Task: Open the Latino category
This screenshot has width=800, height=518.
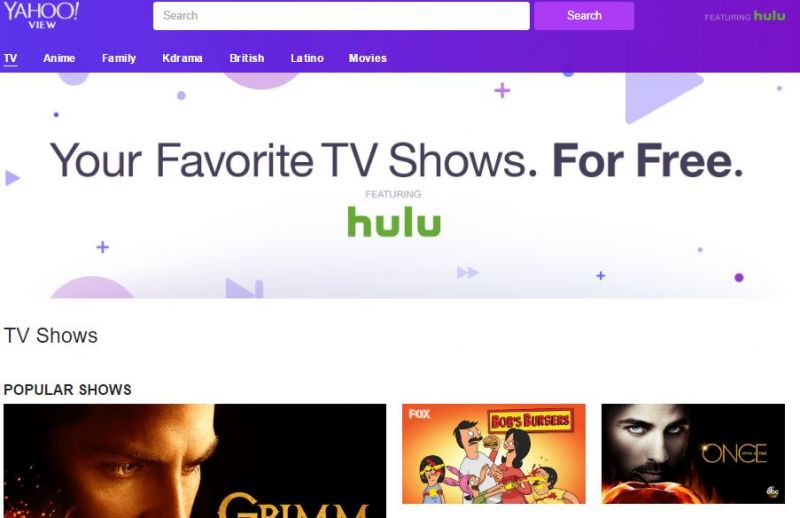Action: 307,58
